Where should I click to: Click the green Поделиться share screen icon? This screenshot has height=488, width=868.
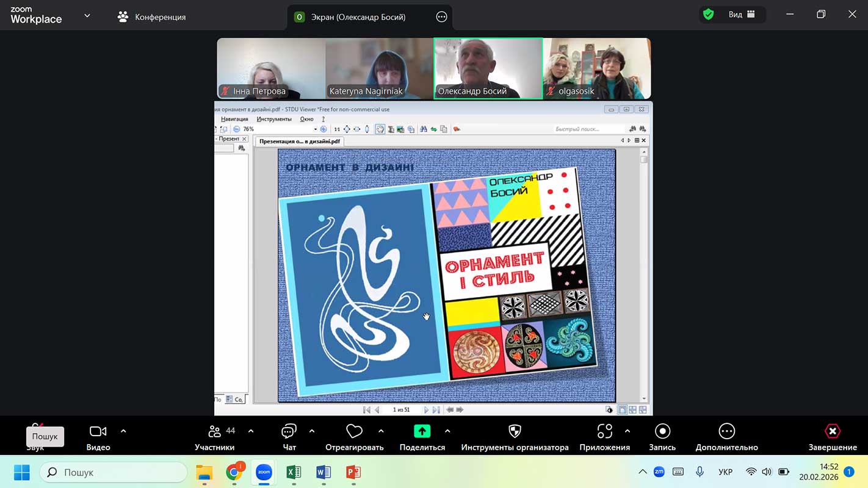422,431
